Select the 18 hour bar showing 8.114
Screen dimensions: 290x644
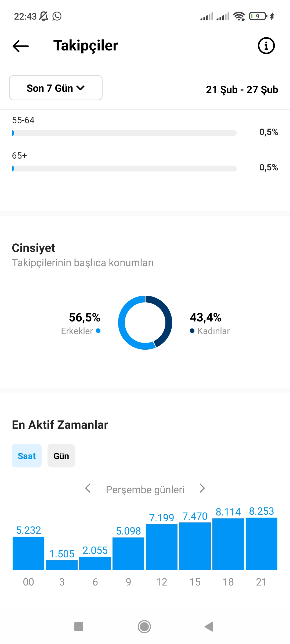pyautogui.click(x=228, y=544)
